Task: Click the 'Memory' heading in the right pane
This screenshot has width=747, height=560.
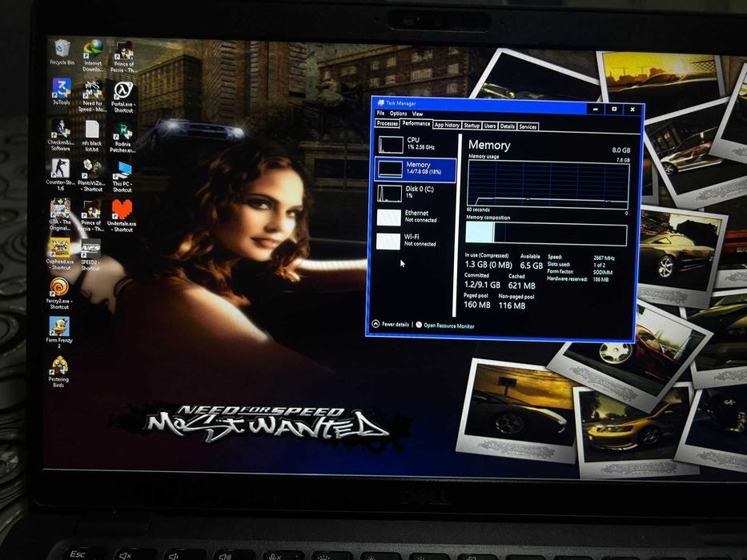Action: tap(489, 146)
